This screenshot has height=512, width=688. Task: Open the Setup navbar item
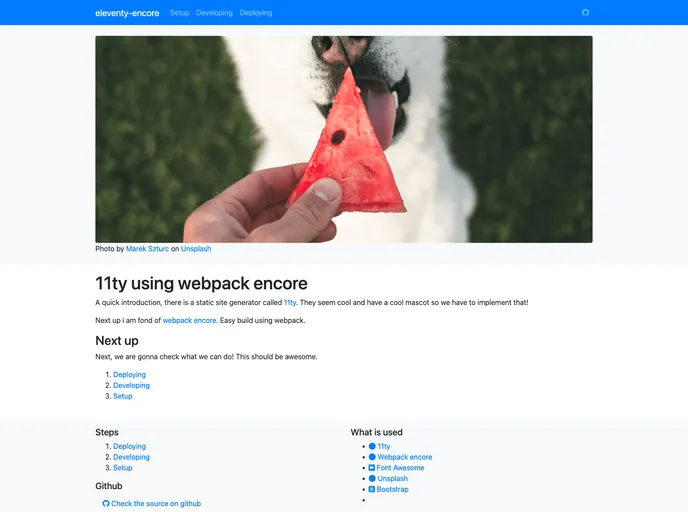tap(179, 13)
